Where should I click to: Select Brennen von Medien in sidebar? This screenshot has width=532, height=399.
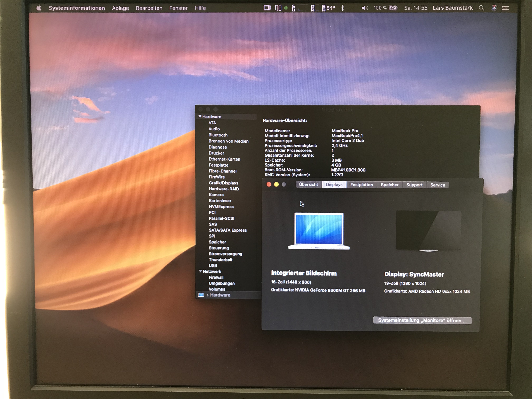click(229, 141)
